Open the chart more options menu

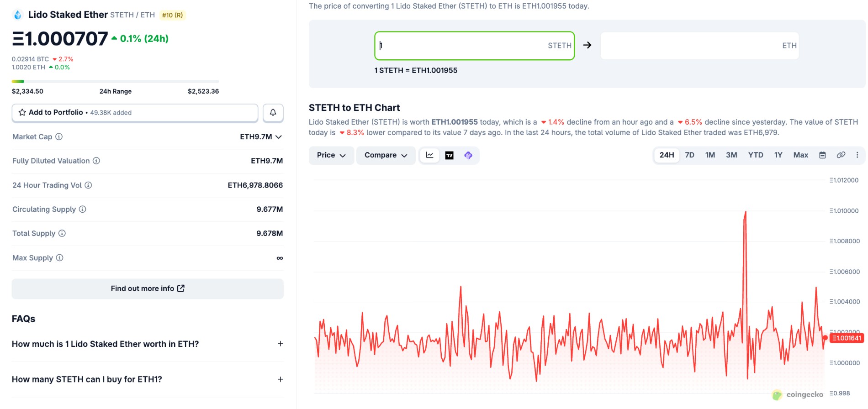857,155
